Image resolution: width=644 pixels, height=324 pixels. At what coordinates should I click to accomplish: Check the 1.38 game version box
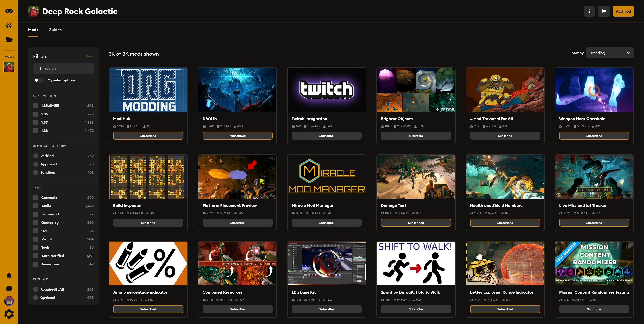[x=36, y=131]
